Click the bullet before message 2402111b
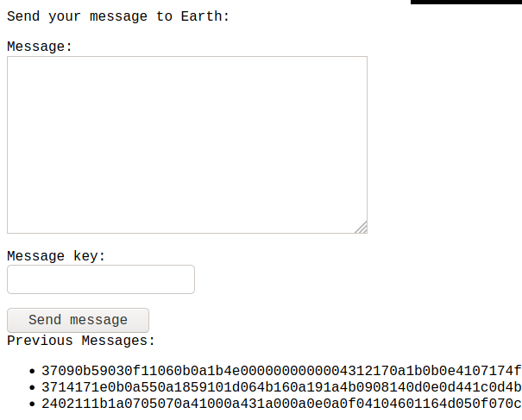522x420 pixels. pyautogui.click(x=32, y=404)
